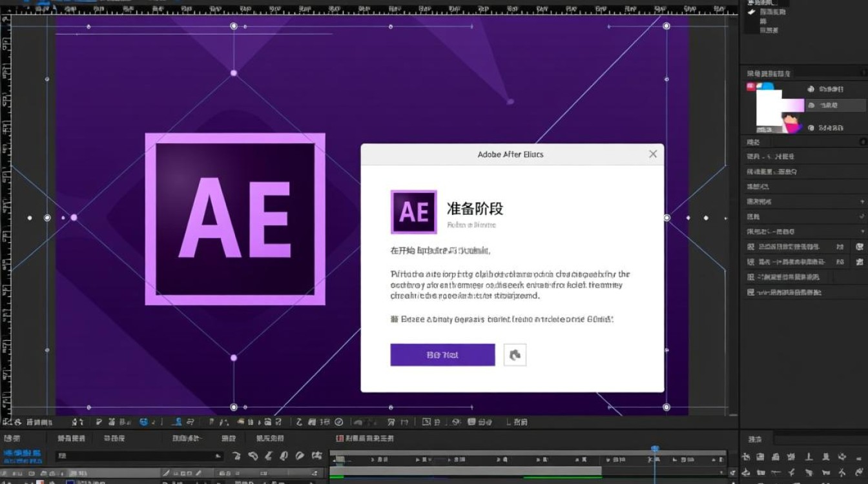This screenshot has height=484, width=868.
Task: Click the blue text label in the timeline panel
Action: (23, 456)
